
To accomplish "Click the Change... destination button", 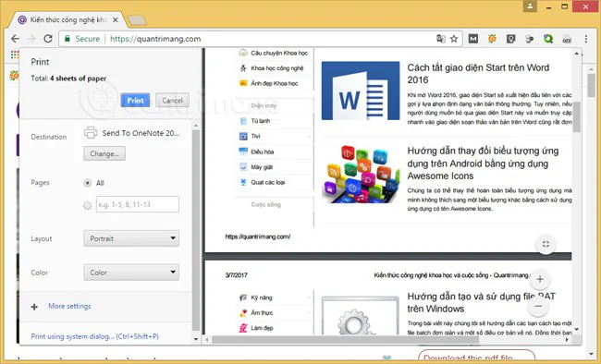I will (104, 153).
